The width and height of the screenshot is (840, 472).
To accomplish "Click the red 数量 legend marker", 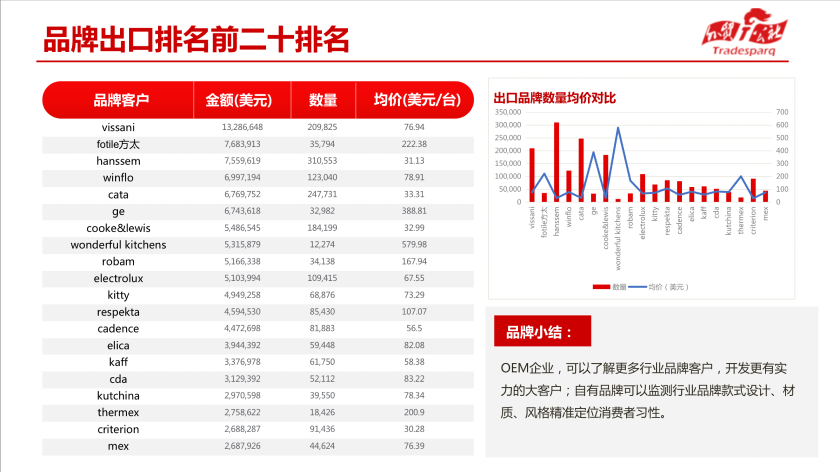I will (600, 286).
